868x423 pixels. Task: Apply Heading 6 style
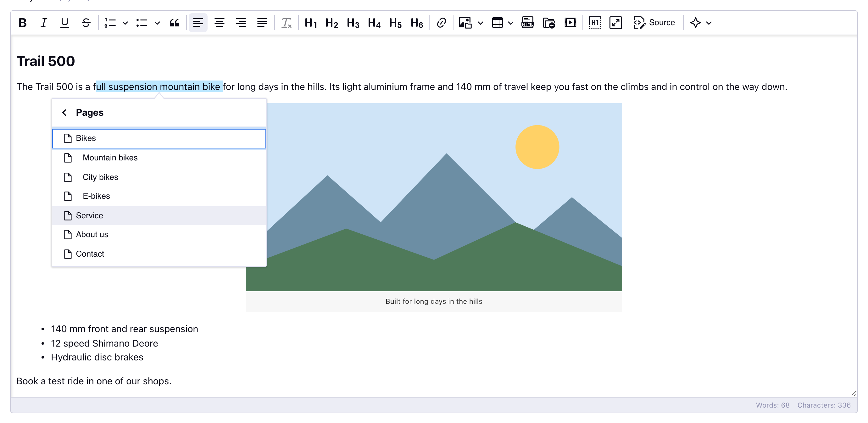tap(417, 23)
